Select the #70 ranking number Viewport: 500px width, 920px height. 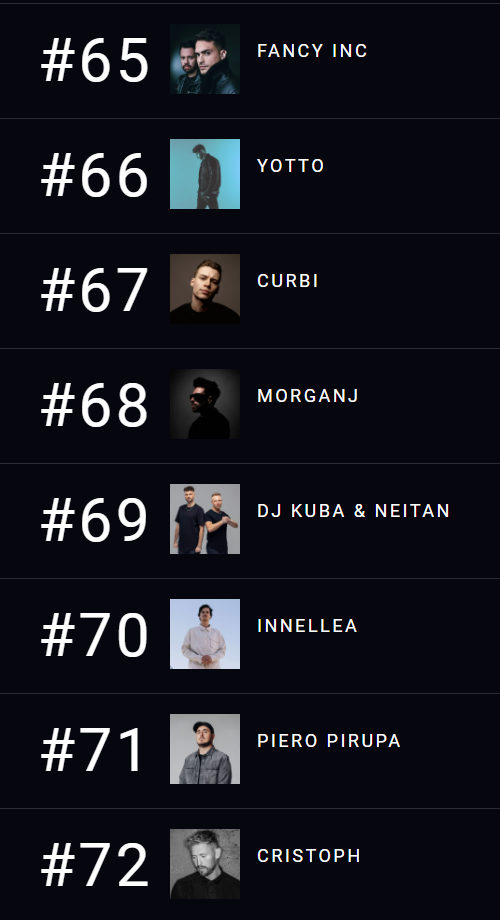pyautogui.click(x=94, y=636)
